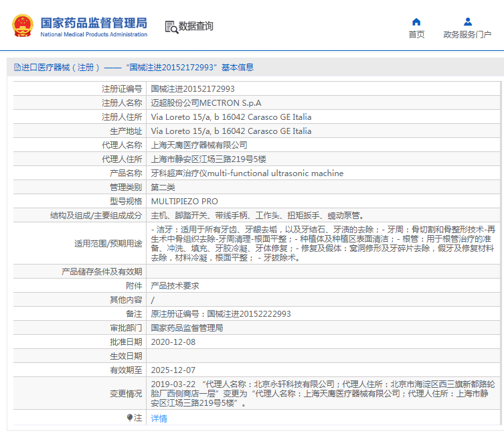This screenshot has height=438, width=504.
Task: Select the 生产地址 address value
Action: (231, 131)
